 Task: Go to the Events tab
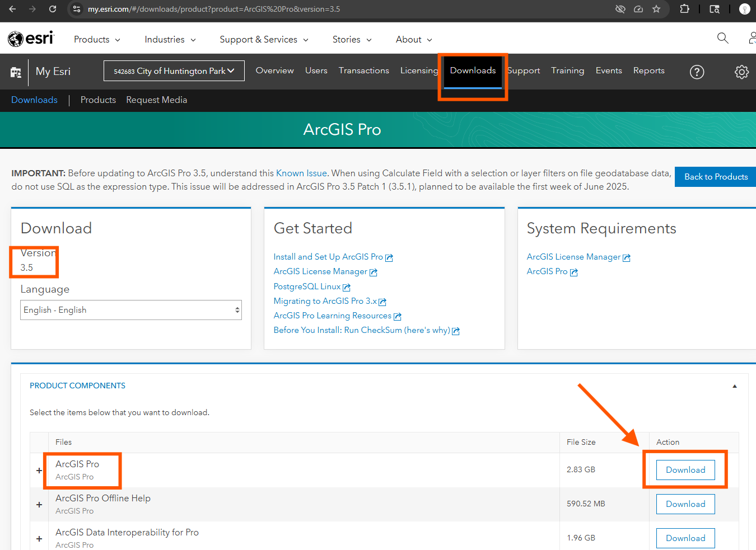click(609, 70)
